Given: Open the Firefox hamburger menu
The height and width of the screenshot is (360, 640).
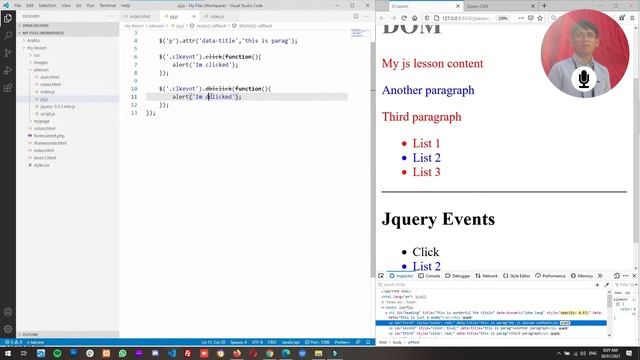Looking at the screenshot, I should click(632, 18).
